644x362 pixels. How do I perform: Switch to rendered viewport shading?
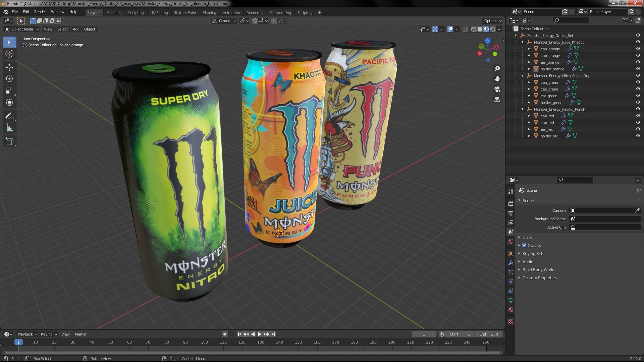[x=493, y=29]
